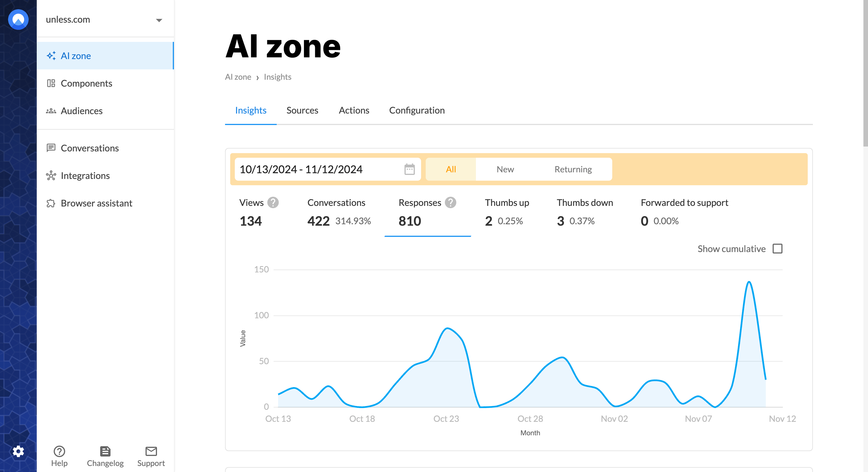Screen dimensions: 868x472
Task: Click the Components layout icon
Action: [x=51, y=83]
